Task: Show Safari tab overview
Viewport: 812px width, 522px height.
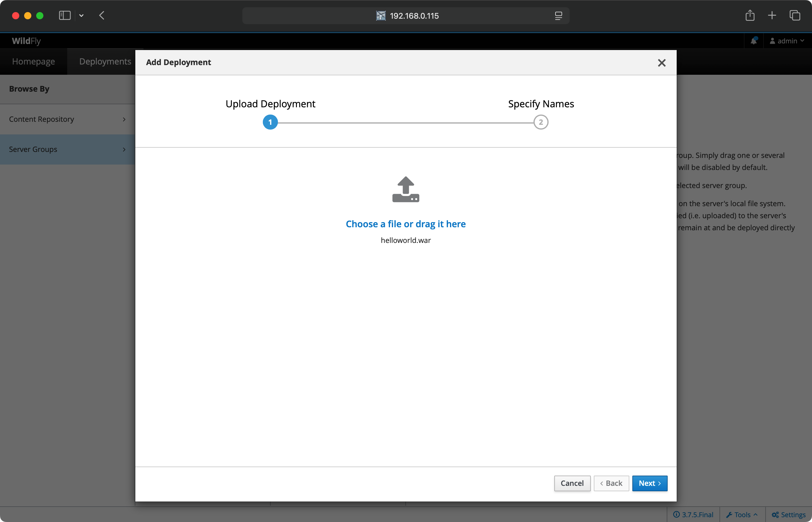Action: [795, 15]
